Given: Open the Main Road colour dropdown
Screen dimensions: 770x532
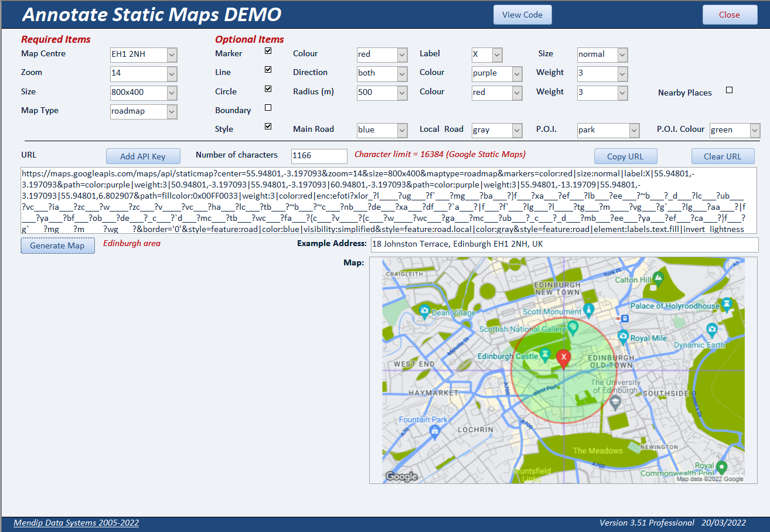Looking at the screenshot, I should 402,130.
